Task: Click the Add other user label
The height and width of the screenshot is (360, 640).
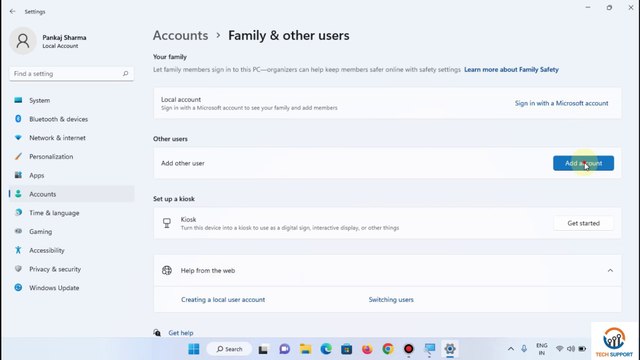Action: click(182, 163)
